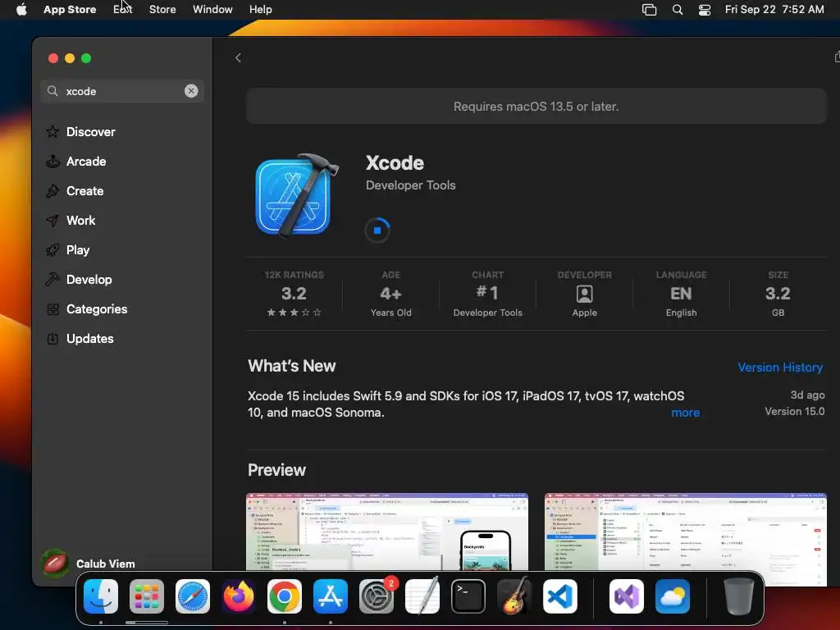Open the Version History link

pyautogui.click(x=780, y=367)
